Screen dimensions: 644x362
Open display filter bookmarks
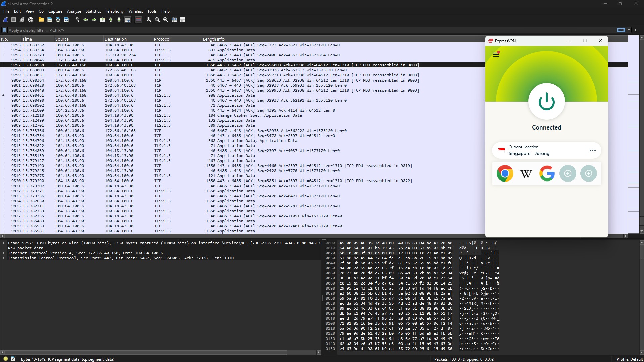[4, 30]
